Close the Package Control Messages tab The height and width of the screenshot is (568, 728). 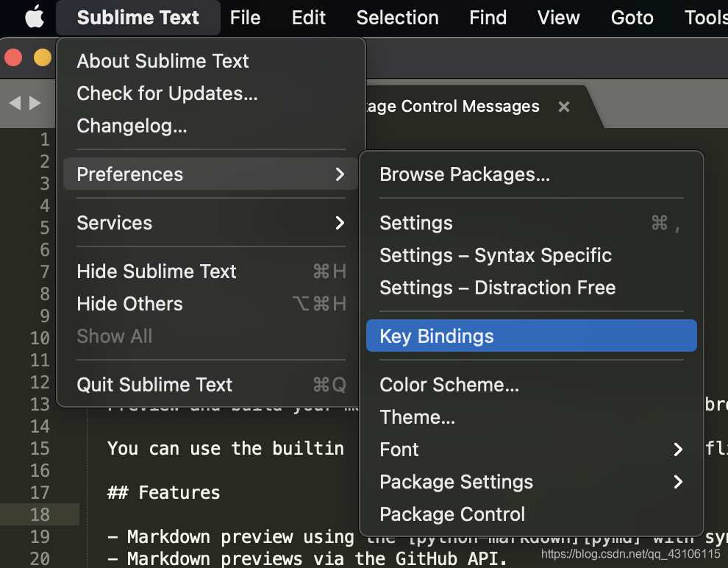(563, 106)
